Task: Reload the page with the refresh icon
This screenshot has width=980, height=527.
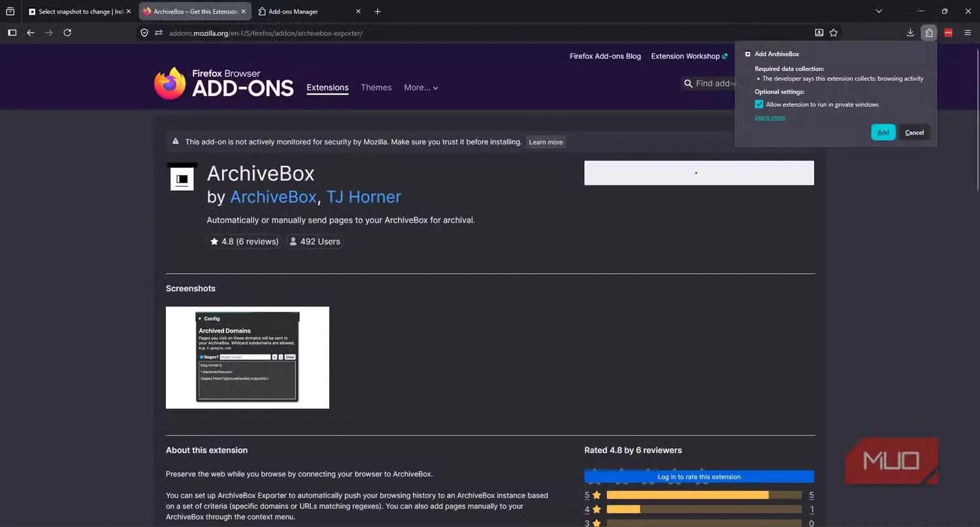Action: (x=67, y=33)
